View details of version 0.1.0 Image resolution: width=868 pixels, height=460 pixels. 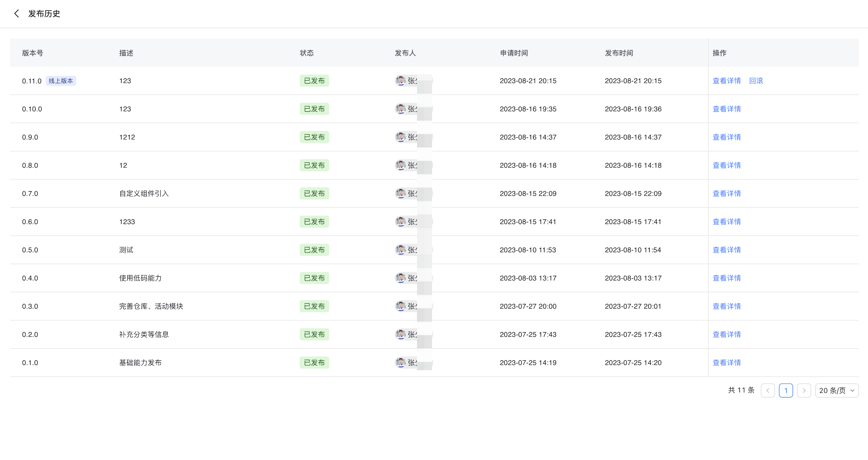pos(727,363)
